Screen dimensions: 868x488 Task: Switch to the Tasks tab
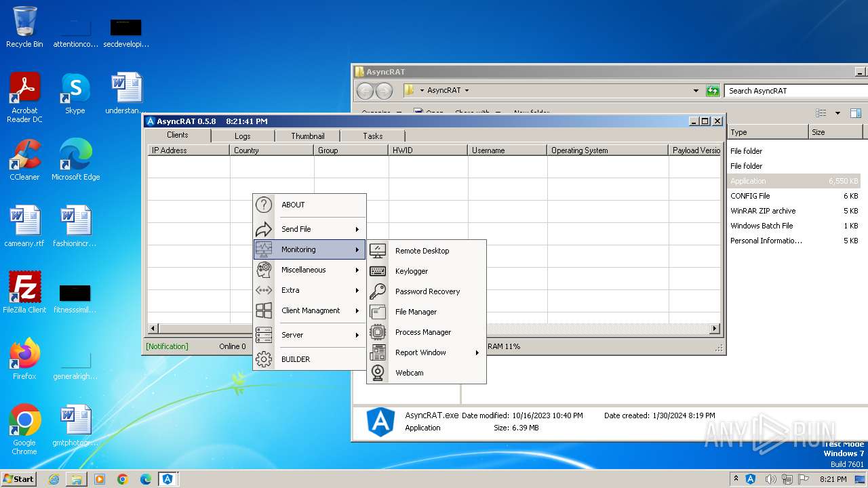coord(372,136)
